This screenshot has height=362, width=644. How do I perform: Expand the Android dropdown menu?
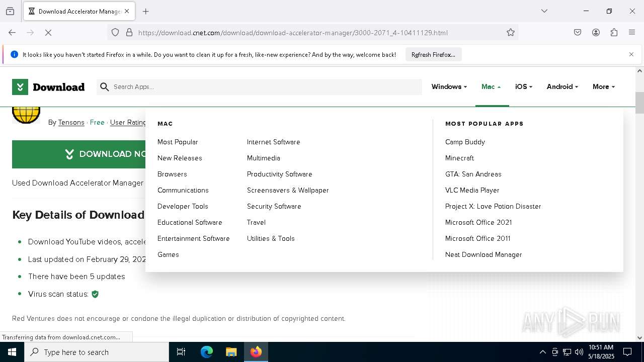(562, 86)
